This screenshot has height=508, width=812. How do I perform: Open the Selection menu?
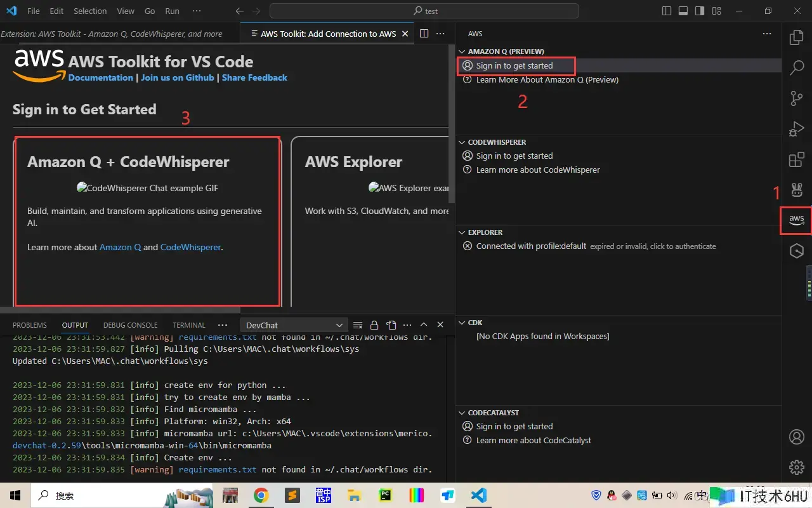(90, 11)
